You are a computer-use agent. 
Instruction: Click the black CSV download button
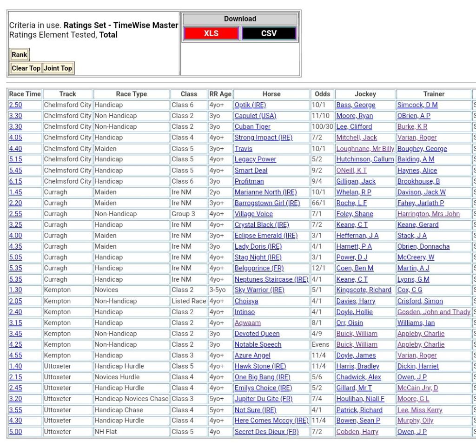(x=269, y=33)
